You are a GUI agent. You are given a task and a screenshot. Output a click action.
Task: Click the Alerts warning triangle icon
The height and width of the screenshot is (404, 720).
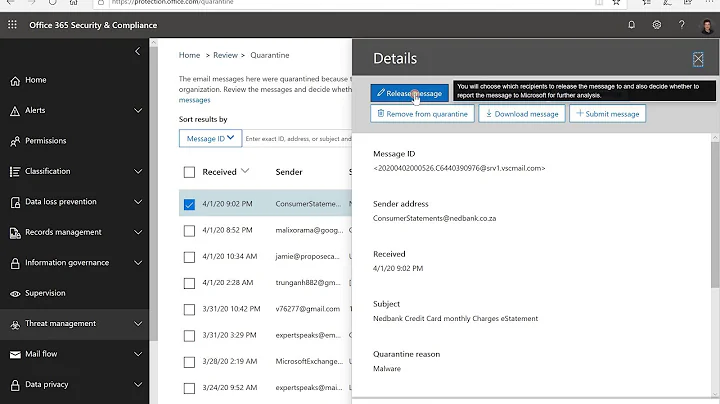point(15,111)
